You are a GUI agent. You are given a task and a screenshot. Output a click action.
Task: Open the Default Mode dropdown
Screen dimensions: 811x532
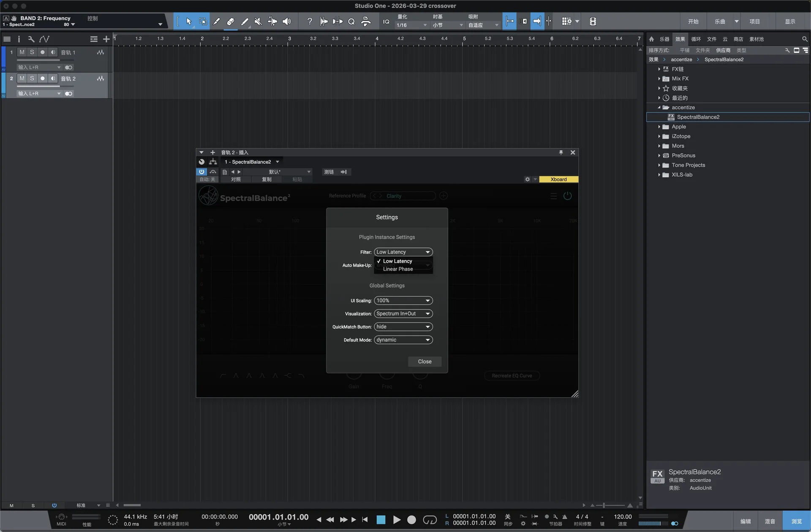(403, 340)
